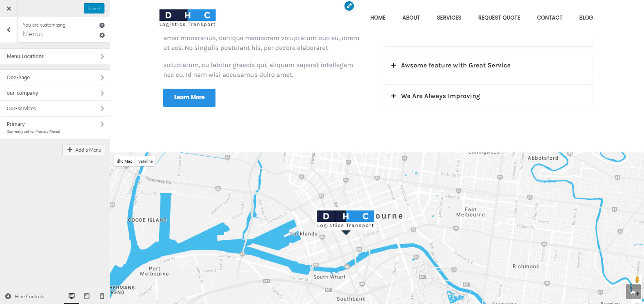Open the Menu Locations section
Viewport: 644px width, 304px height.
pyautogui.click(x=55, y=56)
